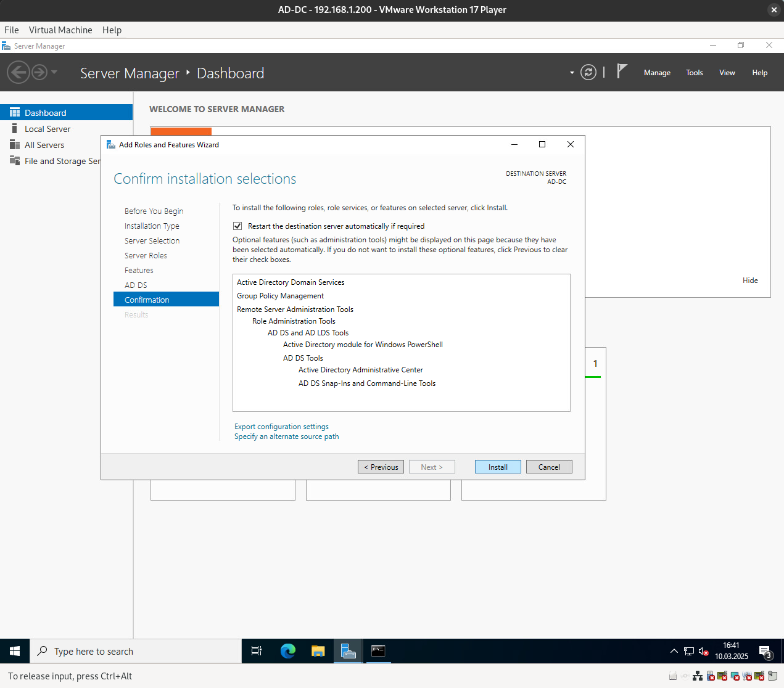Open the Action Center notification icon

tap(765, 651)
